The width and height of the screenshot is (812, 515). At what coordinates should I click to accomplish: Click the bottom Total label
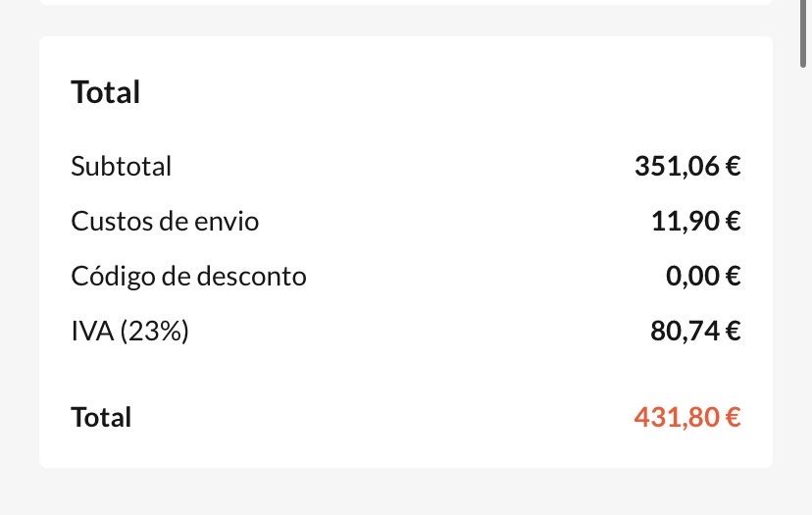101,418
